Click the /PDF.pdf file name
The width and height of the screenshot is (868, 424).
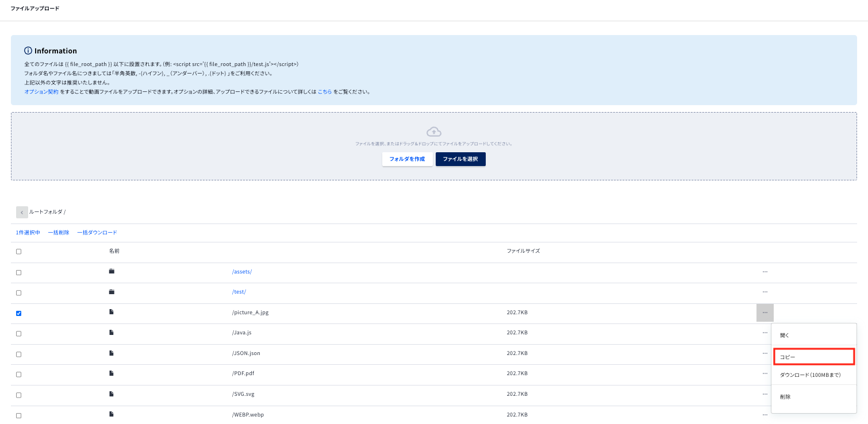pos(243,373)
